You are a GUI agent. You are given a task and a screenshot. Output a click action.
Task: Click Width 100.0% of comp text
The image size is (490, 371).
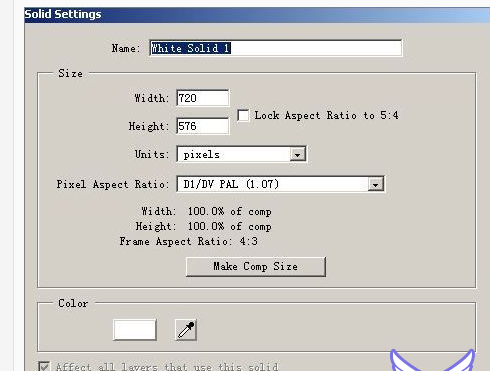[206, 211]
